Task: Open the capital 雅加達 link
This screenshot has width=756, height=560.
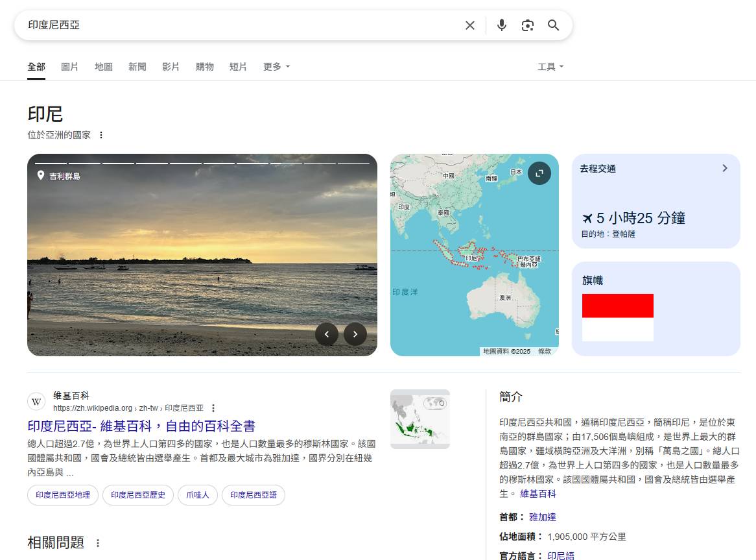Action: click(543, 517)
